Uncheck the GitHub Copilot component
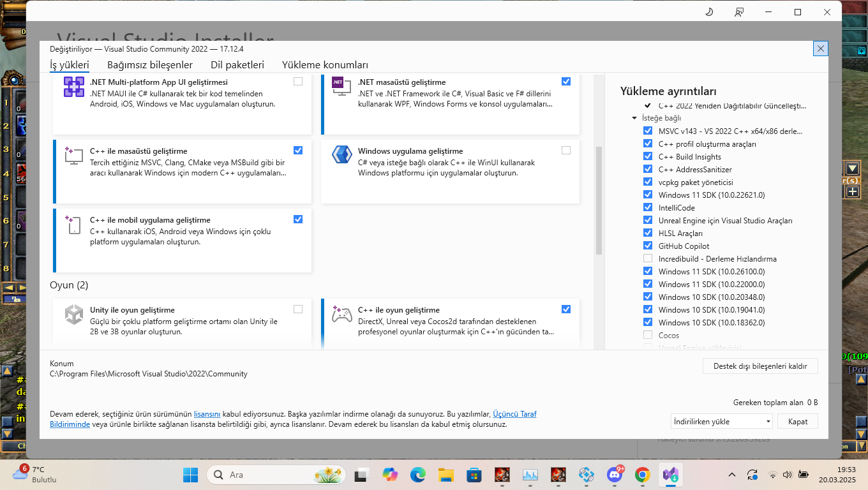The width and height of the screenshot is (868, 490). tap(648, 246)
